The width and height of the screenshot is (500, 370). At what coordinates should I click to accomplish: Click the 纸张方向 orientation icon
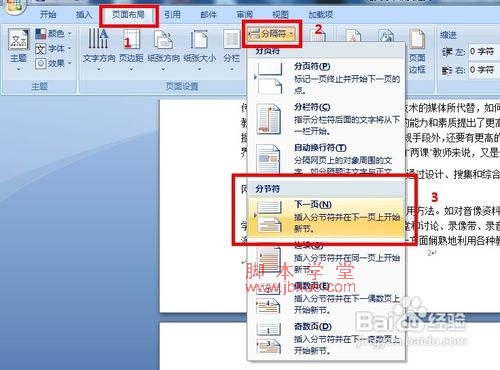tap(163, 39)
